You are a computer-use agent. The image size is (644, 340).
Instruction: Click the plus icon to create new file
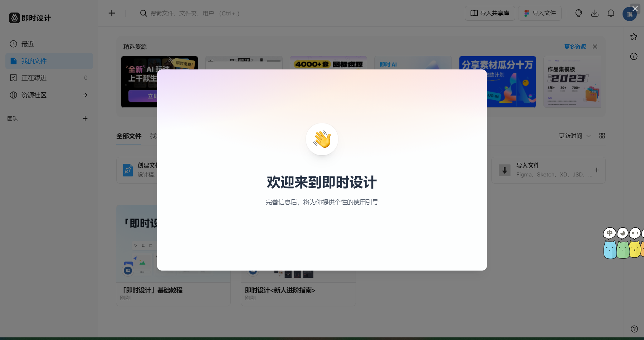click(112, 13)
